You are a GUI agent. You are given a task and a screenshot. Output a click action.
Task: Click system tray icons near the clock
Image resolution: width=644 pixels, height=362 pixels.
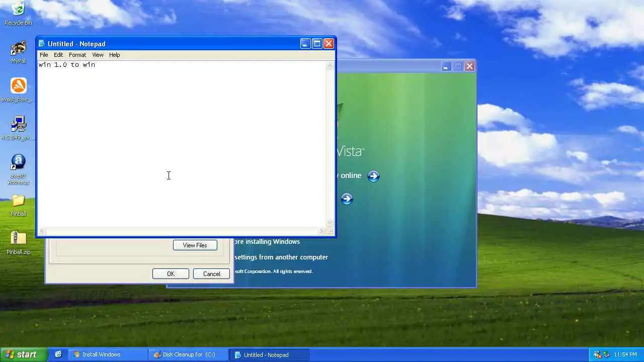pos(601,354)
